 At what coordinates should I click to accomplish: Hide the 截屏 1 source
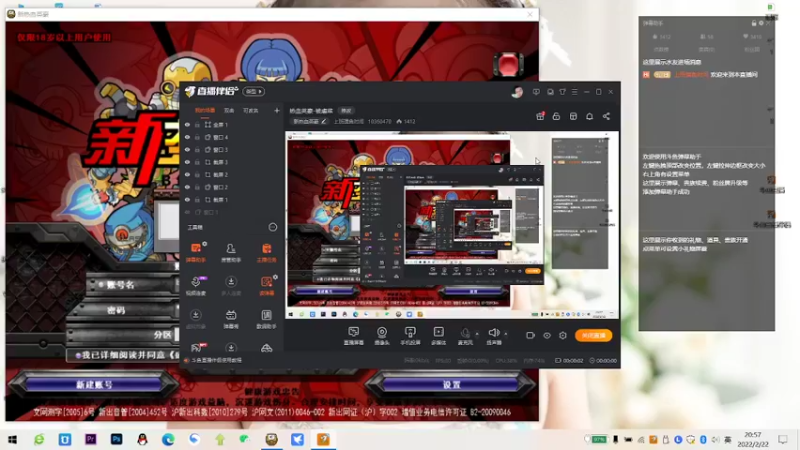tap(187, 199)
